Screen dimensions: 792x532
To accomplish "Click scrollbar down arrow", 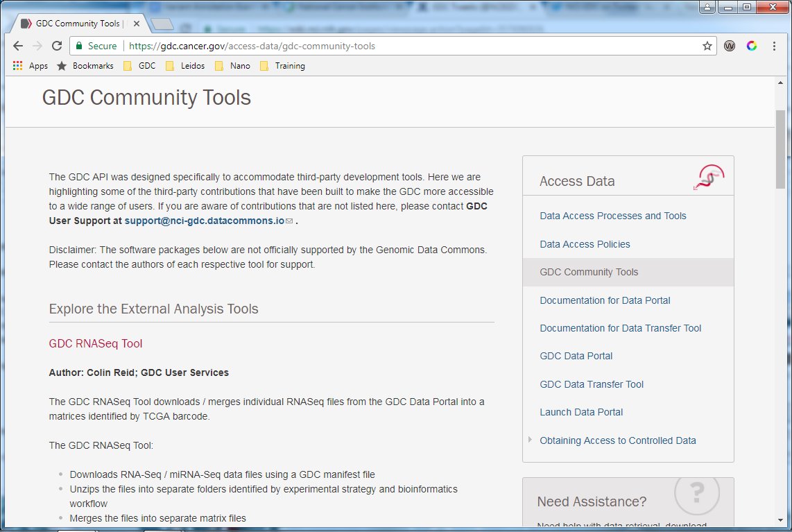I will click(780, 520).
